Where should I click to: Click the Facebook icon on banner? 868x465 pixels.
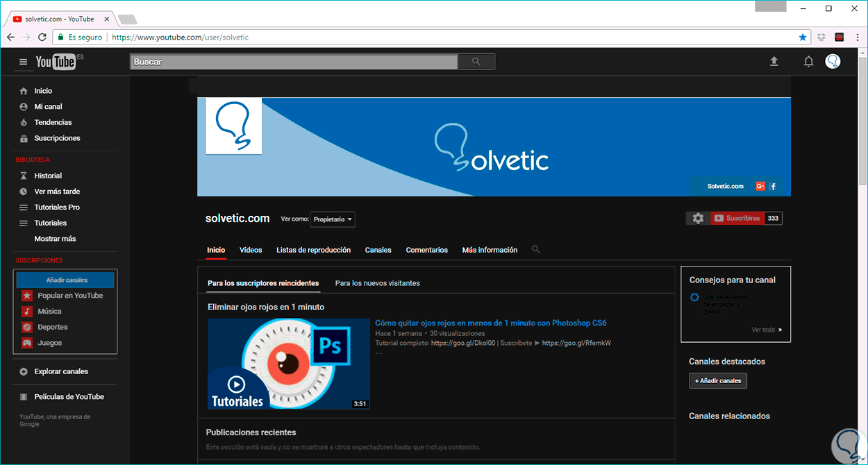(x=773, y=186)
